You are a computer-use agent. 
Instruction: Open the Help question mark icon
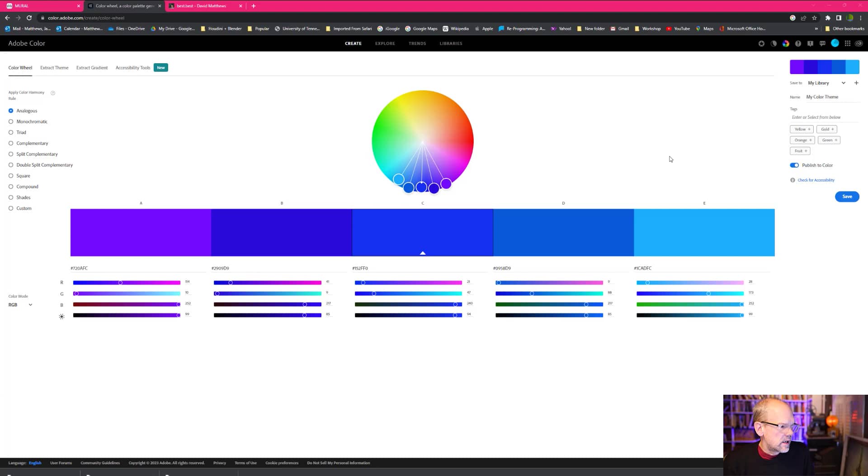click(x=798, y=43)
